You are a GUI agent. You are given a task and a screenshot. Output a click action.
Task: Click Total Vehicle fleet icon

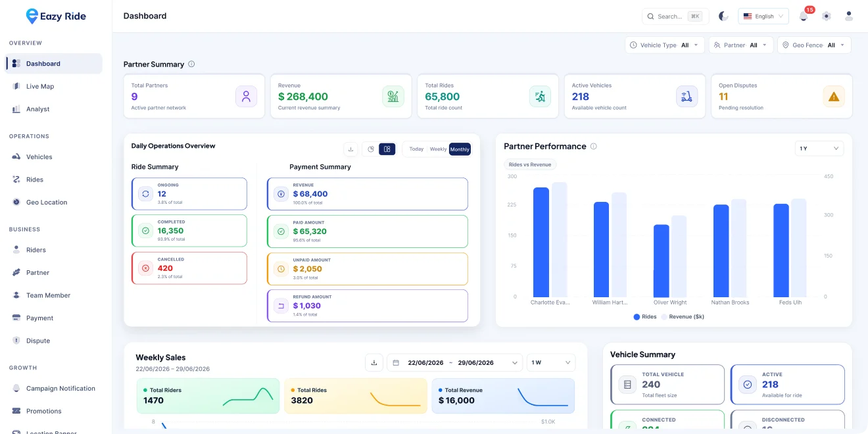pos(627,385)
